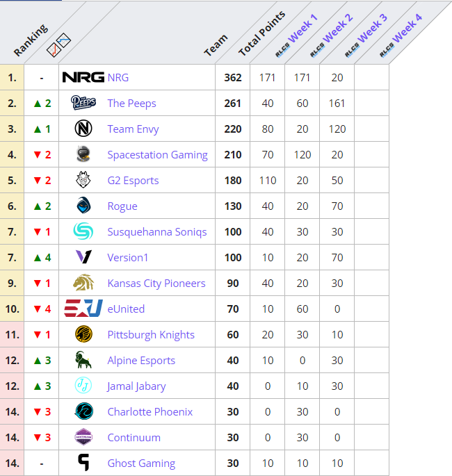Screen dimensions: 452x476
Task: Click rank number 11. cell
Action: click(12, 334)
